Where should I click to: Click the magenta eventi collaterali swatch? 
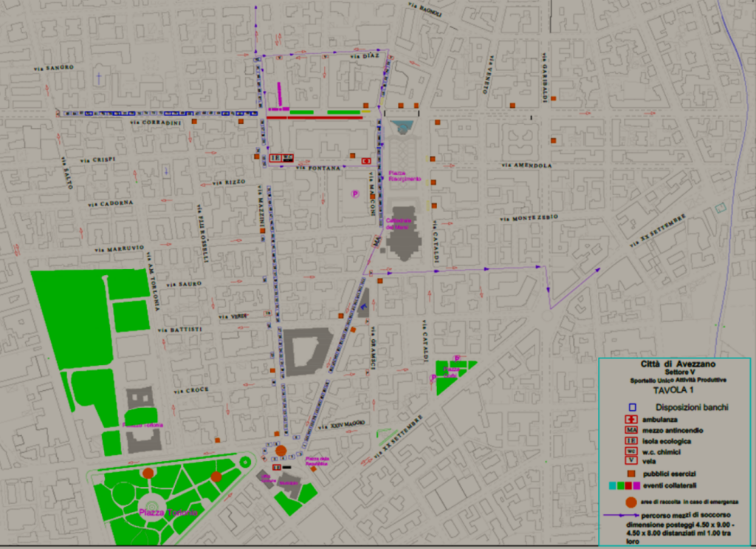tap(636, 485)
